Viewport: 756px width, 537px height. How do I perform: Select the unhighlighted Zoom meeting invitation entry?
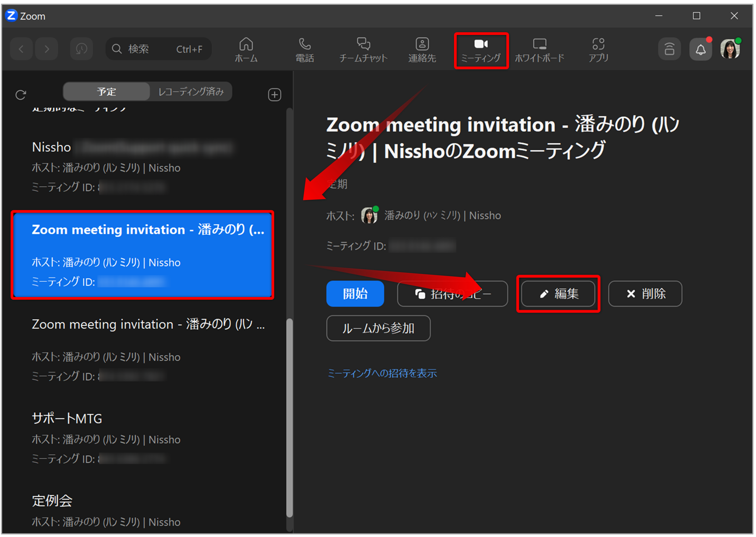[x=143, y=349]
